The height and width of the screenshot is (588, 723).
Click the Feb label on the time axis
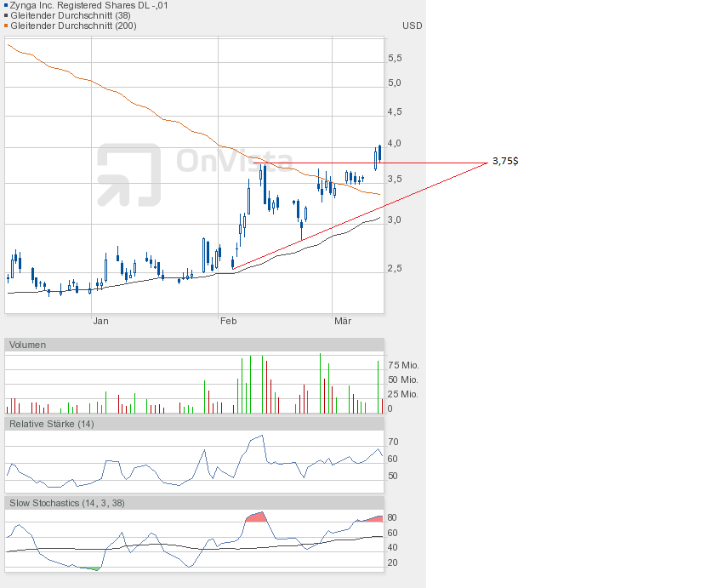(228, 321)
